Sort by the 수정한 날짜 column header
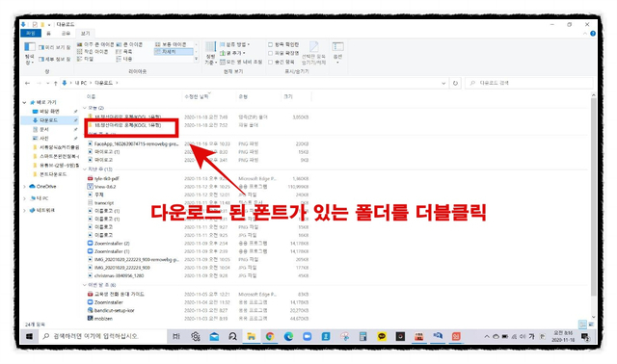Screen dimensions: 617x364 coord(197,96)
